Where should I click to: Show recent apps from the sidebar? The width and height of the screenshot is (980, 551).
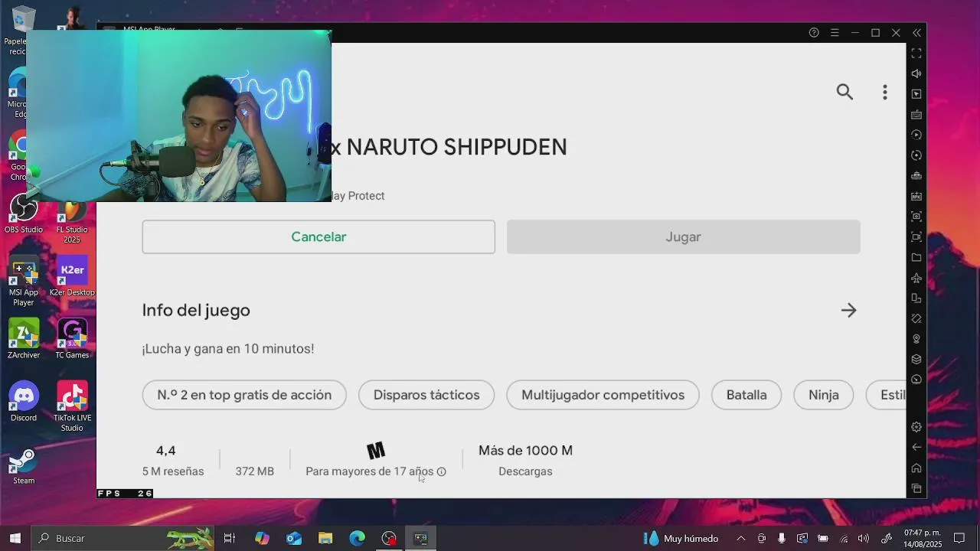click(916, 489)
